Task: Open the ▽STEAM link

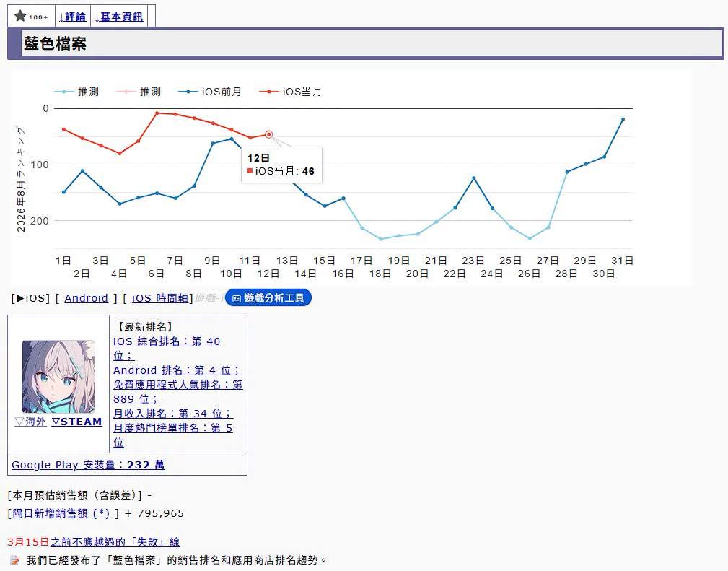Action: pos(76,422)
